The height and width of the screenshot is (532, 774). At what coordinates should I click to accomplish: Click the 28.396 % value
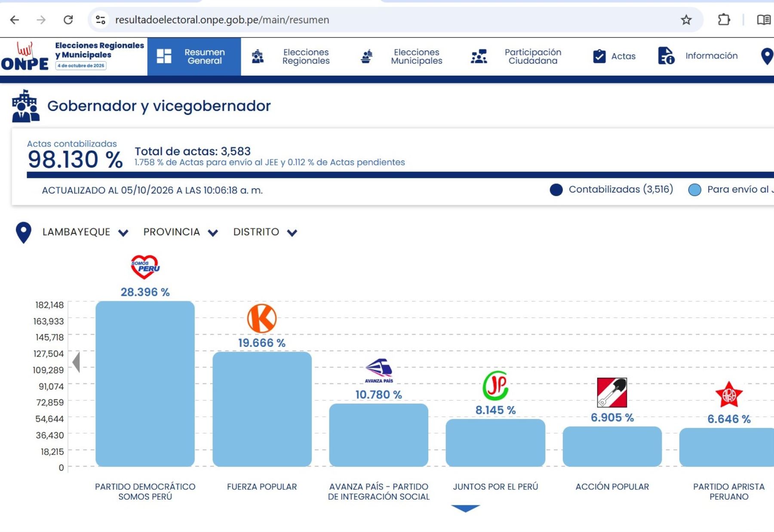(145, 292)
